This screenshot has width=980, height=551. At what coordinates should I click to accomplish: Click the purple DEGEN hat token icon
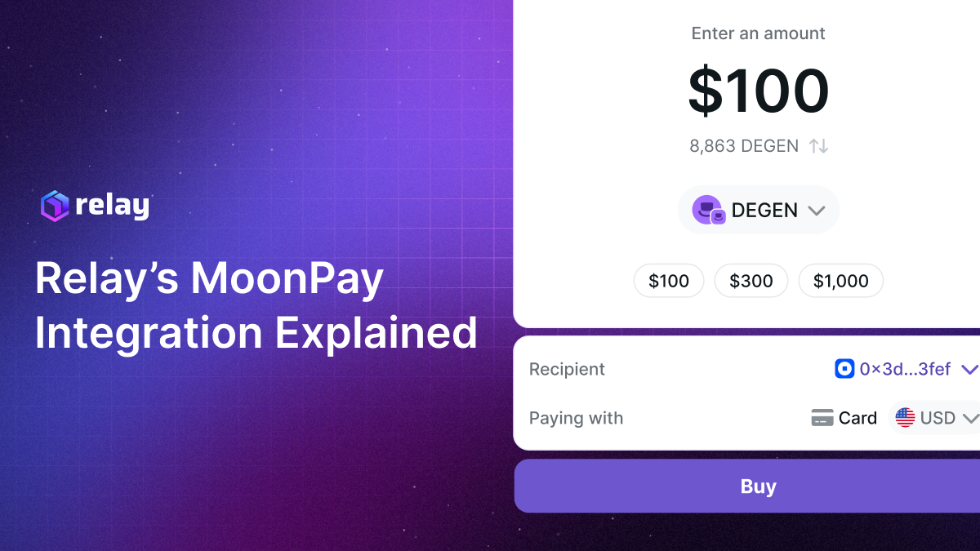(x=707, y=209)
